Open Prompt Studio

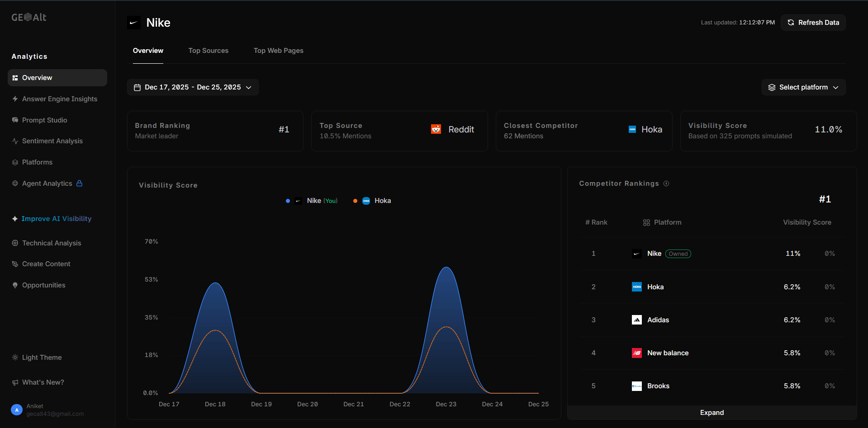pos(57,120)
